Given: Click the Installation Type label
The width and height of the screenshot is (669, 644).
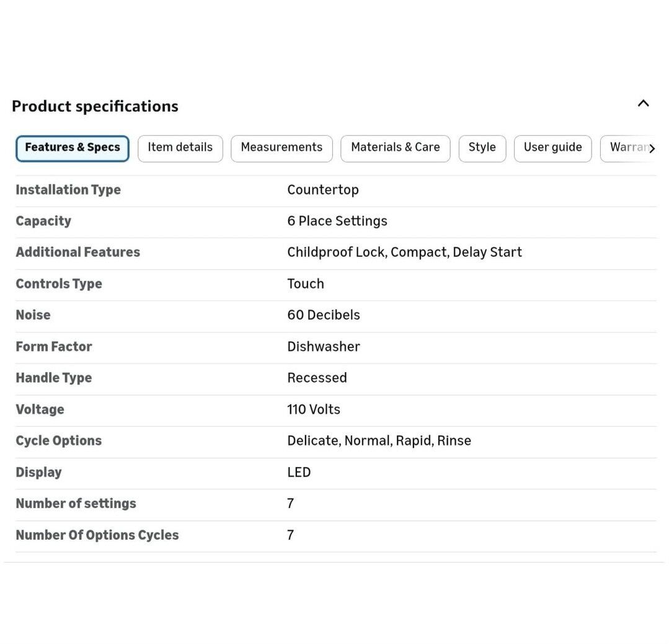Looking at the screenshot, I should pyautogui.click(x=68, y=190).
